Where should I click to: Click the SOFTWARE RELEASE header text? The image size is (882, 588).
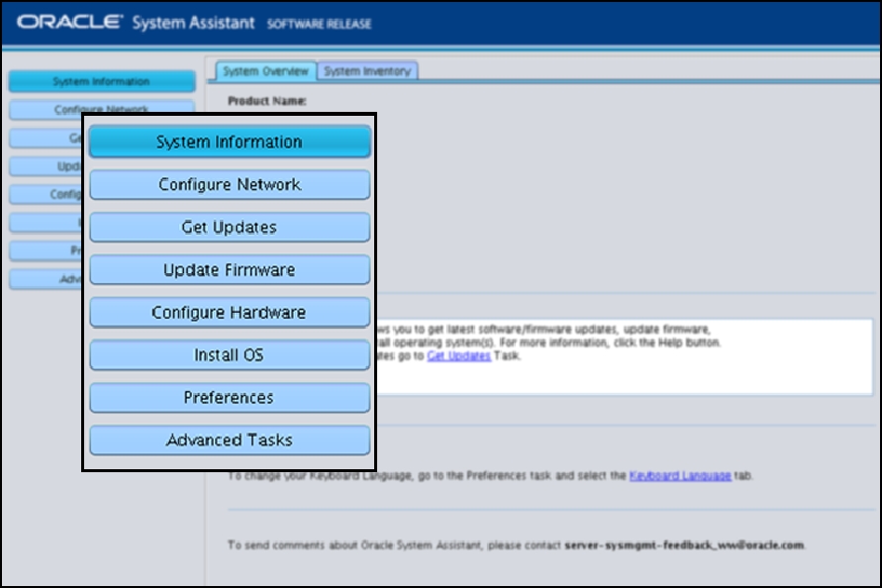[x=319, y=24]
